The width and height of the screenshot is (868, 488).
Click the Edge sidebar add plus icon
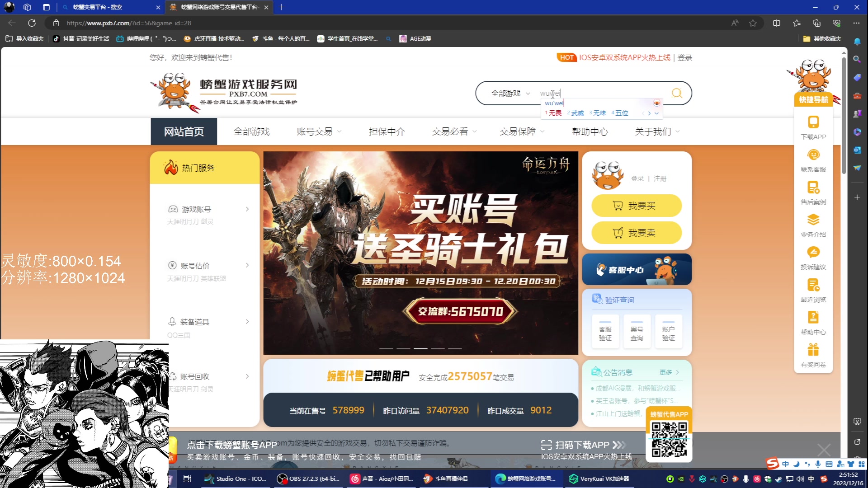coord(857,197)
